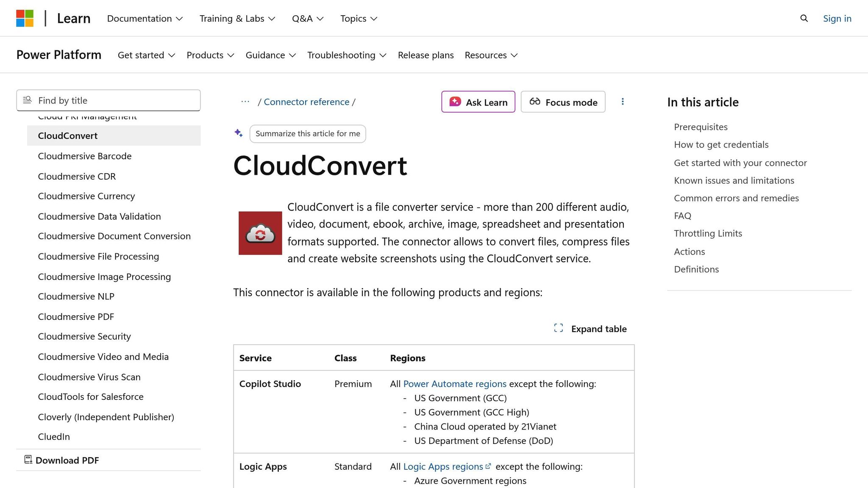Viewport: 868px width, 488px height.
Task: Click the Sign in link
Action: [837, 18]
